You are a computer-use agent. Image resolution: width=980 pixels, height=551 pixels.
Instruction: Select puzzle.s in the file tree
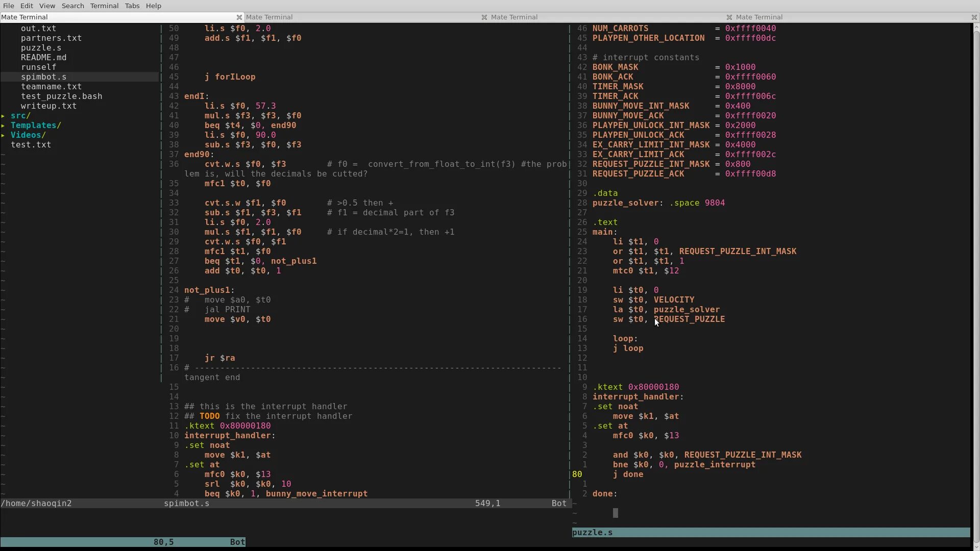click(x=41, y=48)
